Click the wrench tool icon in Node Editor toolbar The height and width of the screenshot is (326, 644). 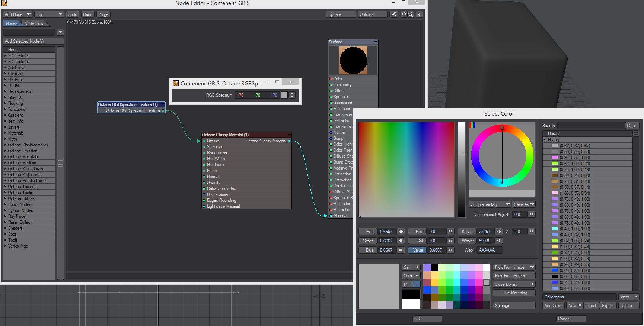pyautogui.click(x=393, y=14)
